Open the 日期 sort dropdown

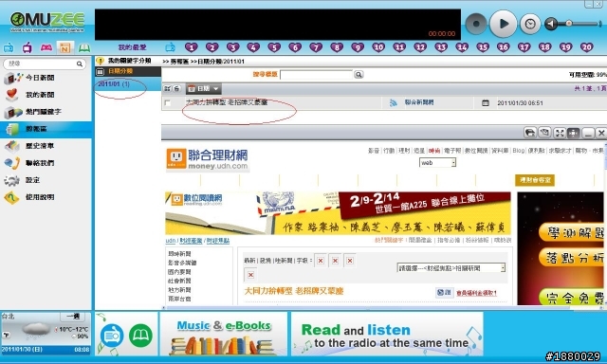tap(203, 88)
